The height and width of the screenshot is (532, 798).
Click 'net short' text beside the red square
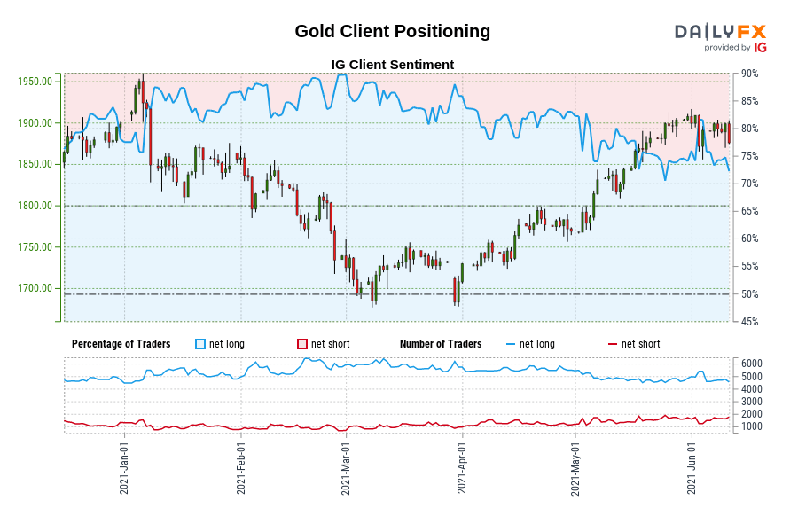point(331,344)
